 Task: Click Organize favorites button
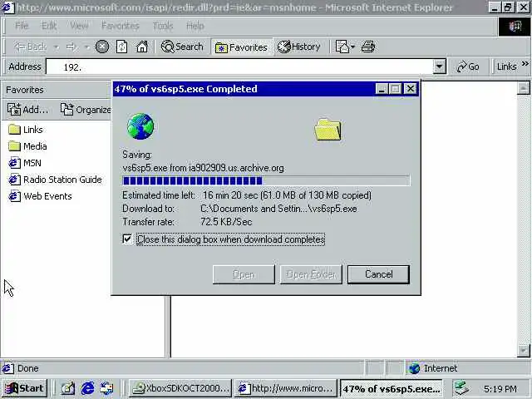pyautogui.click(x=86, y=110)
